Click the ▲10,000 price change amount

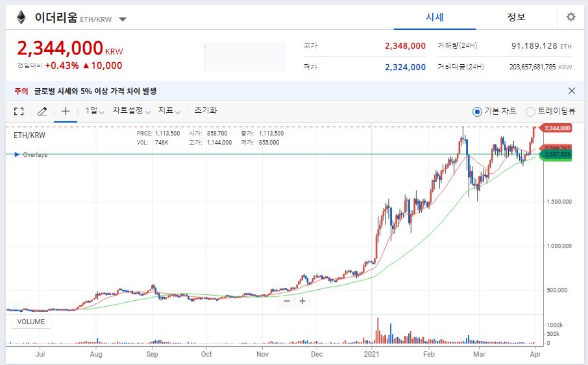click(x=103, y=65)
